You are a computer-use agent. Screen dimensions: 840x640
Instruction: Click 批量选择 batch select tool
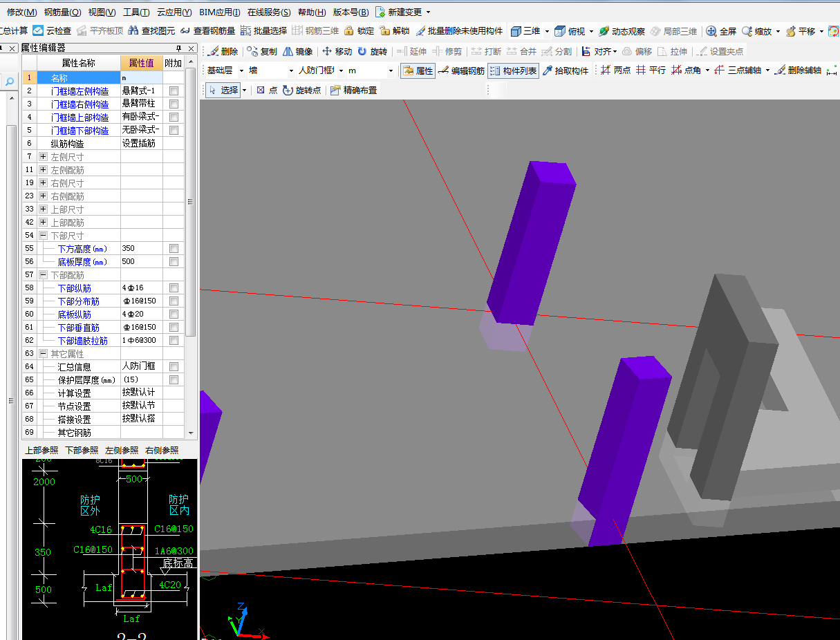point(263,31)
